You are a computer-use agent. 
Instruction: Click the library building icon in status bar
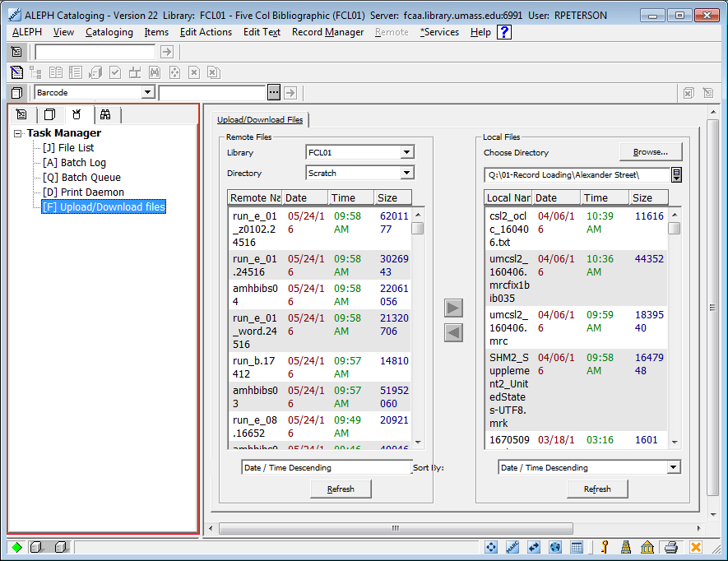pyautogui.click(x=647, y=547)
